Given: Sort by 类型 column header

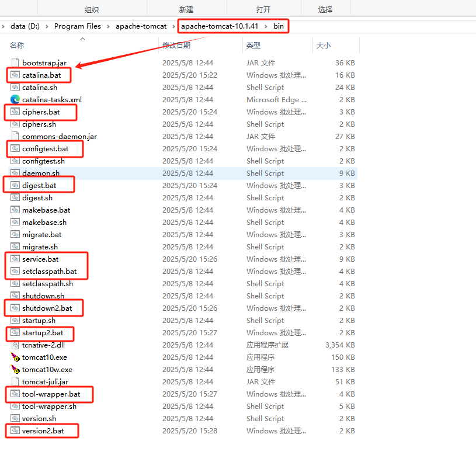Looking at the screenshot, I should 253,45.
